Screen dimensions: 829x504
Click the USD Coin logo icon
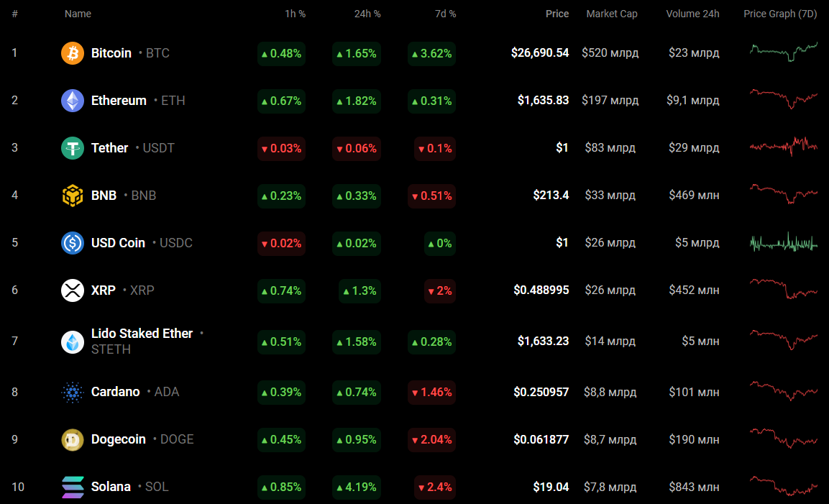click(73, 243)
